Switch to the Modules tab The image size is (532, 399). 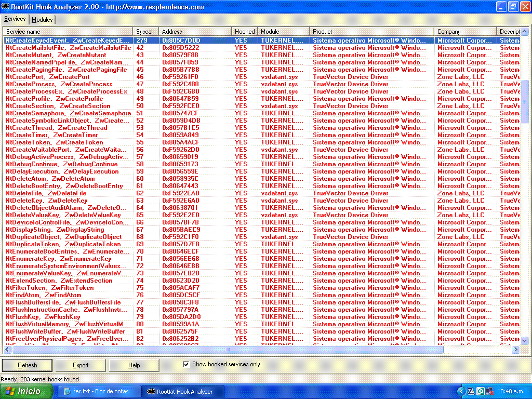42,20
